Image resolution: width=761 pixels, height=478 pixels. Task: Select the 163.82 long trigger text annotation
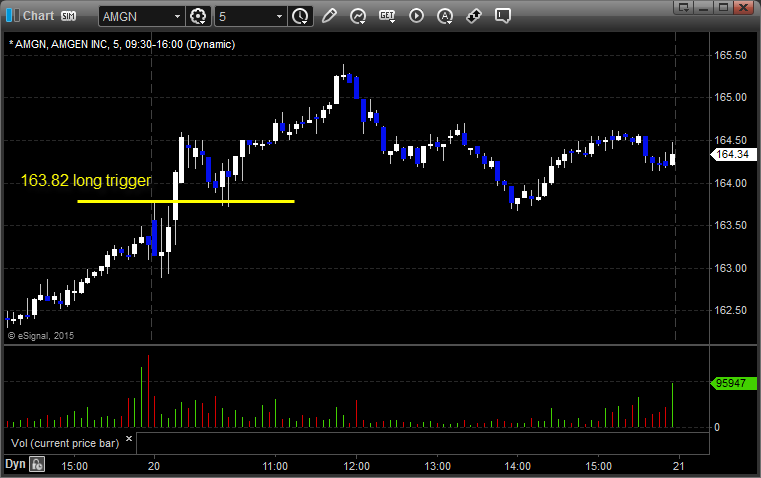[86, 180]
